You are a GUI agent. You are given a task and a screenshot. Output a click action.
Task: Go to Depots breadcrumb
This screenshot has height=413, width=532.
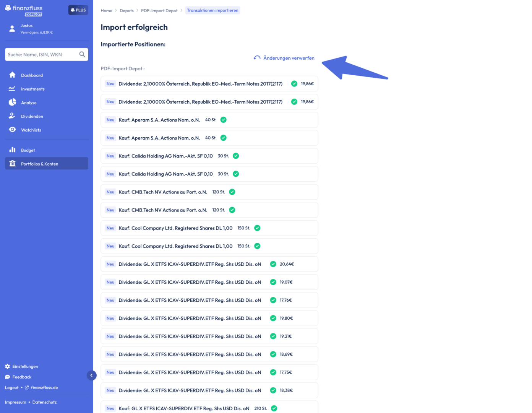tap(127, 11)
